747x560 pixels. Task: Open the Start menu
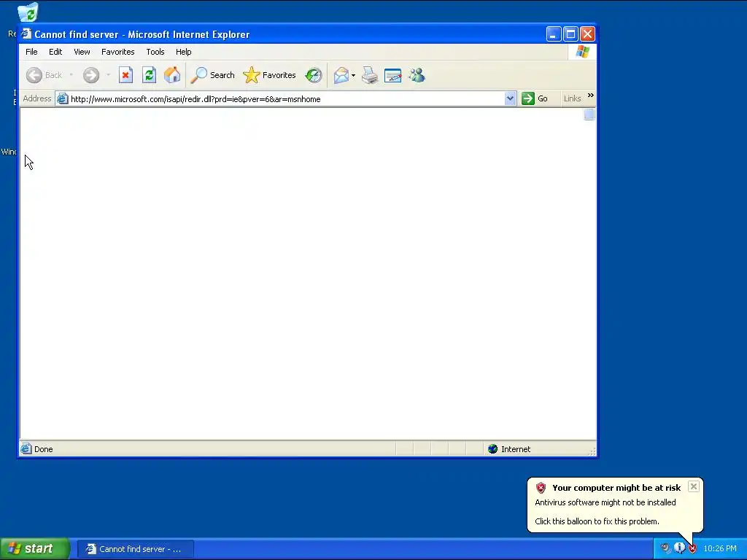[x=35, y=548]
